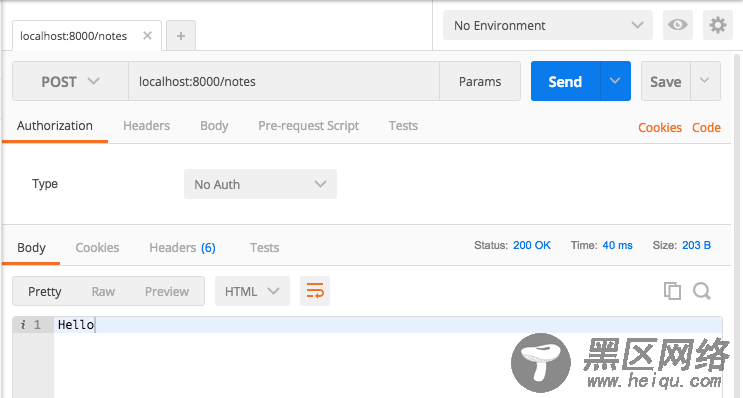Click the 203 B size value

click(x=697, y=245)
